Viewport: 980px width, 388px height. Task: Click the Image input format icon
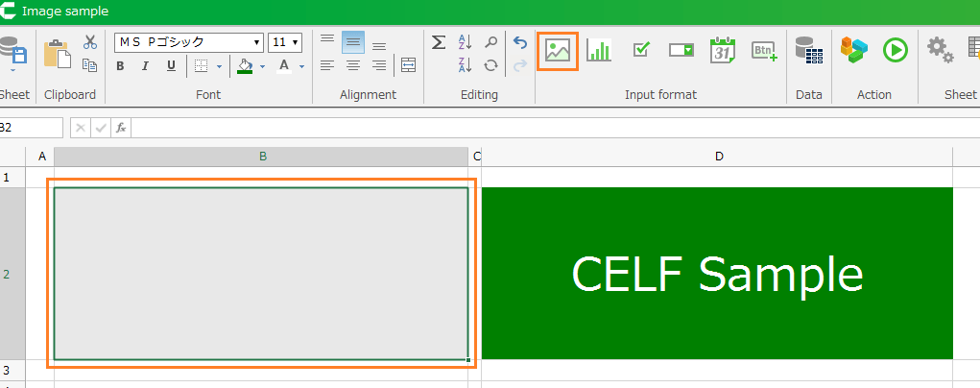[558, 51]
